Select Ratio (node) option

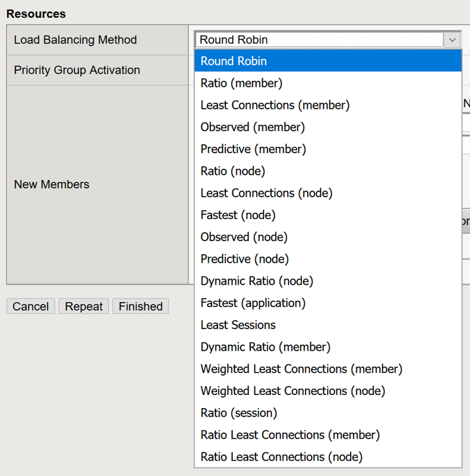click(x=233, y=171)
